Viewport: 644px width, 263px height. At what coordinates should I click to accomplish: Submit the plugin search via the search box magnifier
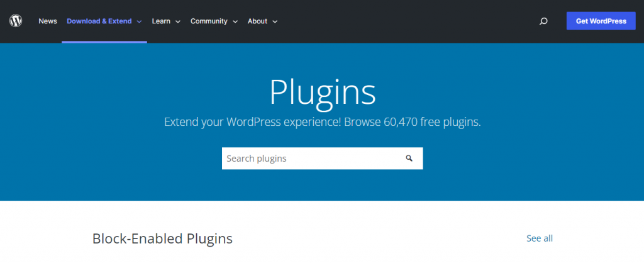[409, 158]
